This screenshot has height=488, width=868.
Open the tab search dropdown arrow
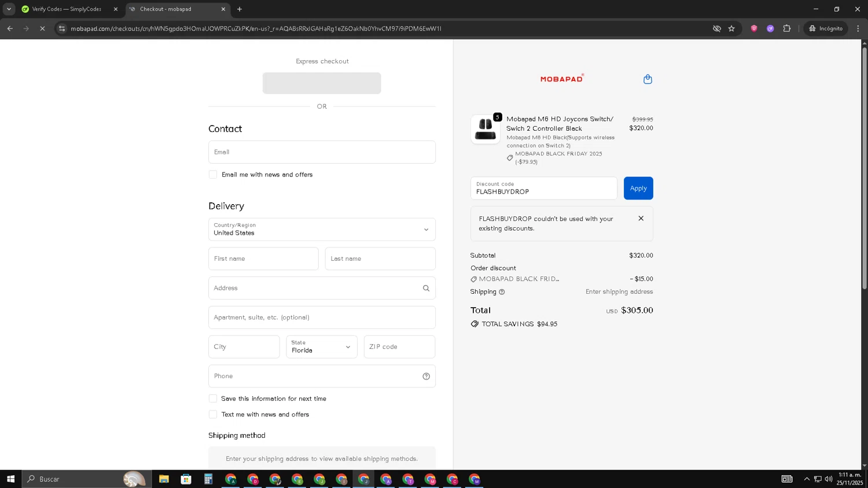coord(9,9)
